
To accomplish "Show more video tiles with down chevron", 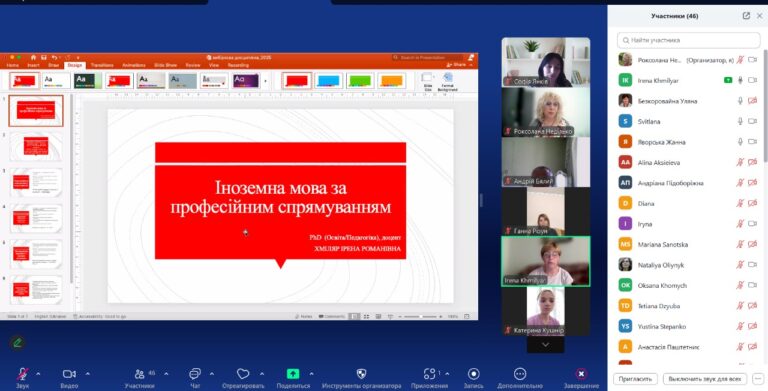I will coord(545,345).
